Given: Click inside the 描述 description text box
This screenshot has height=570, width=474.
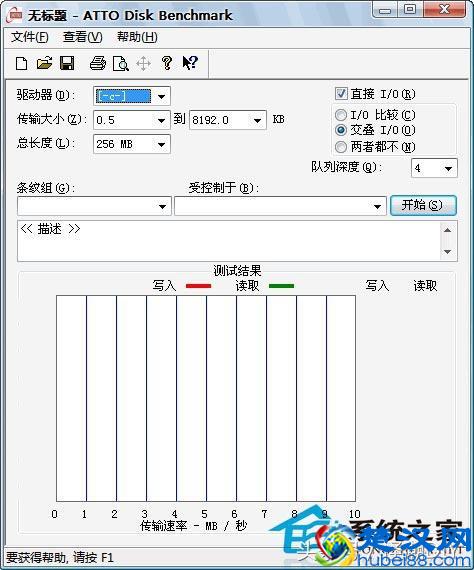Looking at the screenshot, I should pyautogui.click(x=229, y=240).
